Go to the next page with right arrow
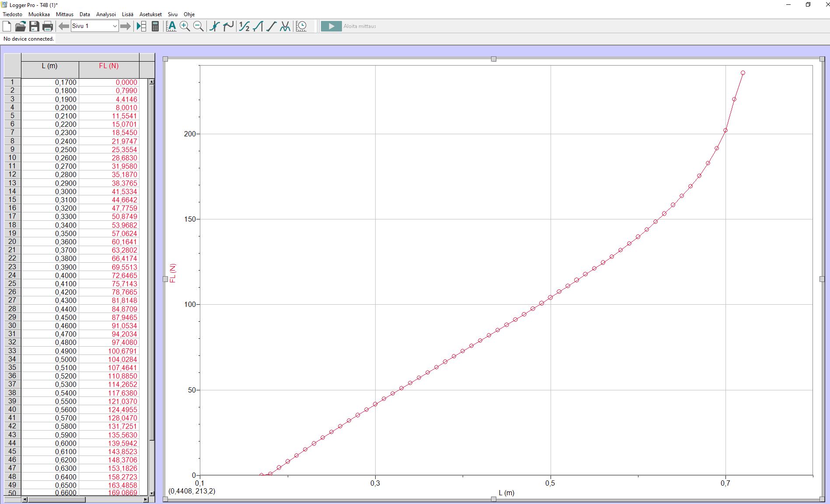Screen dimensions: 830x504 coord(126,26)
